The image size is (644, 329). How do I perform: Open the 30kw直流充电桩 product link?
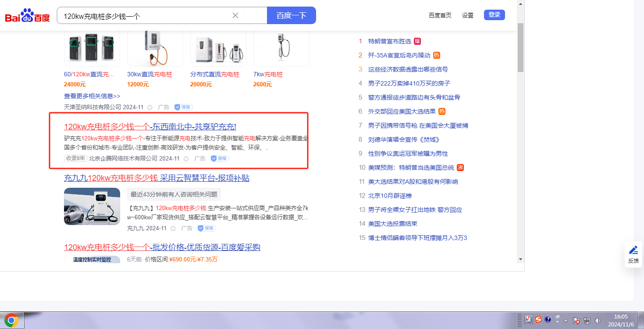click(x=149, y=75)
